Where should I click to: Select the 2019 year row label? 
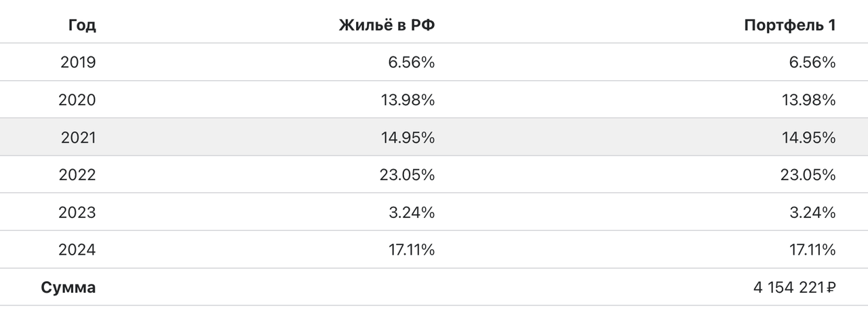coord(78,62)
